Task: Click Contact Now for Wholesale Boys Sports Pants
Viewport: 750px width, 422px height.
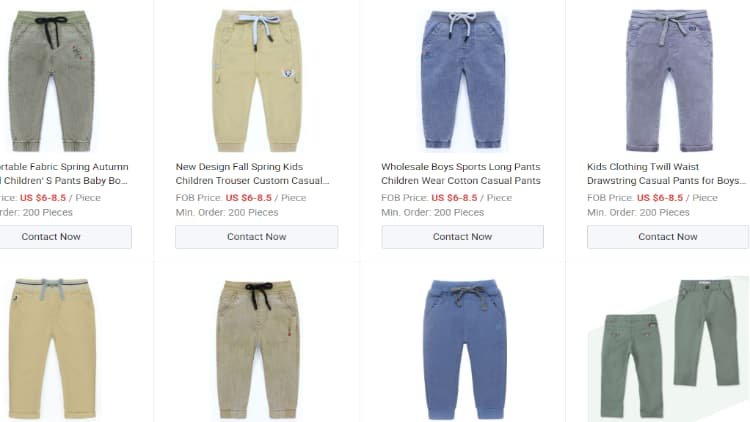Action: pyautogui.click(x=463, y=237)
